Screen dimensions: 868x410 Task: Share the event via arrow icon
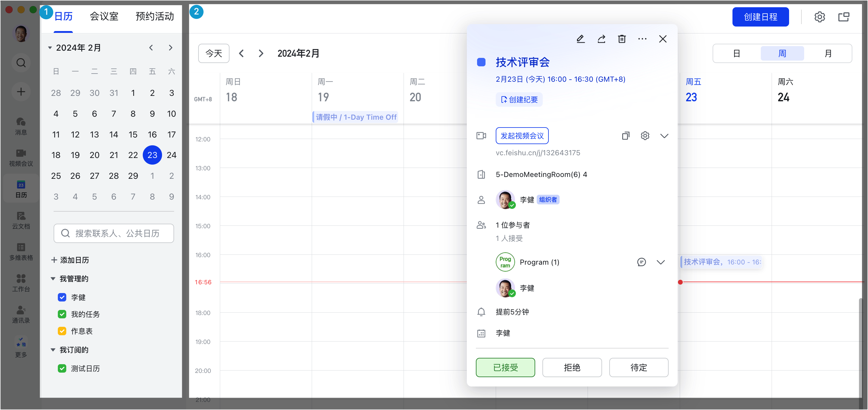click(601, 39)
